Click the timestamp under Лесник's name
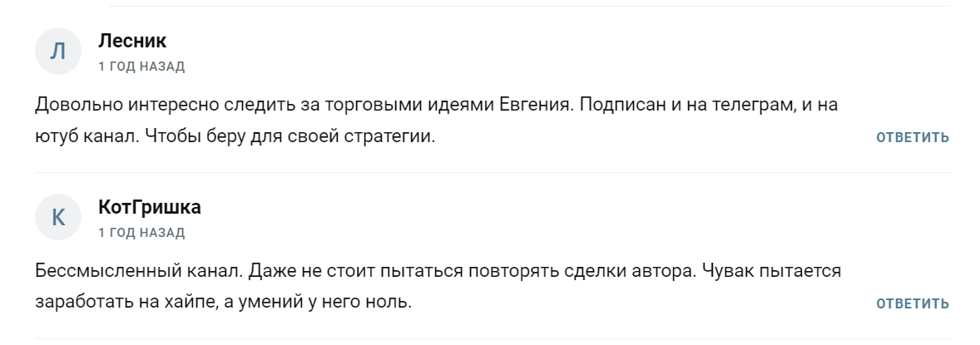Screen dimensions: 980x345 (x=141, y=67)
